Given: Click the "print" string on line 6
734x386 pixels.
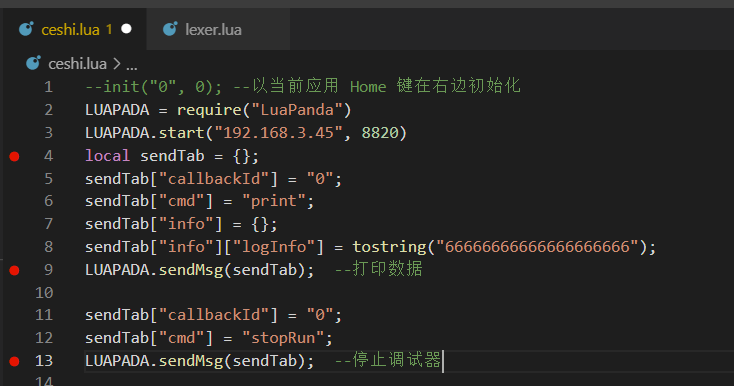Looking at the screenshot, I should pyautogui.click(x=274, y=201).
